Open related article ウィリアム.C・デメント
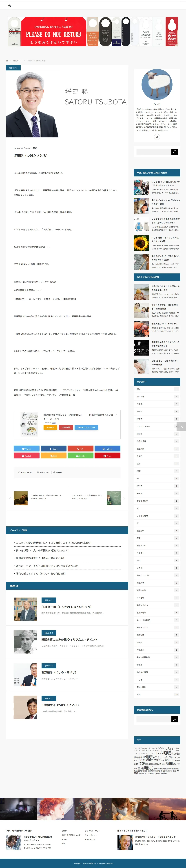The image size is (186, 868). coord(69,640)
